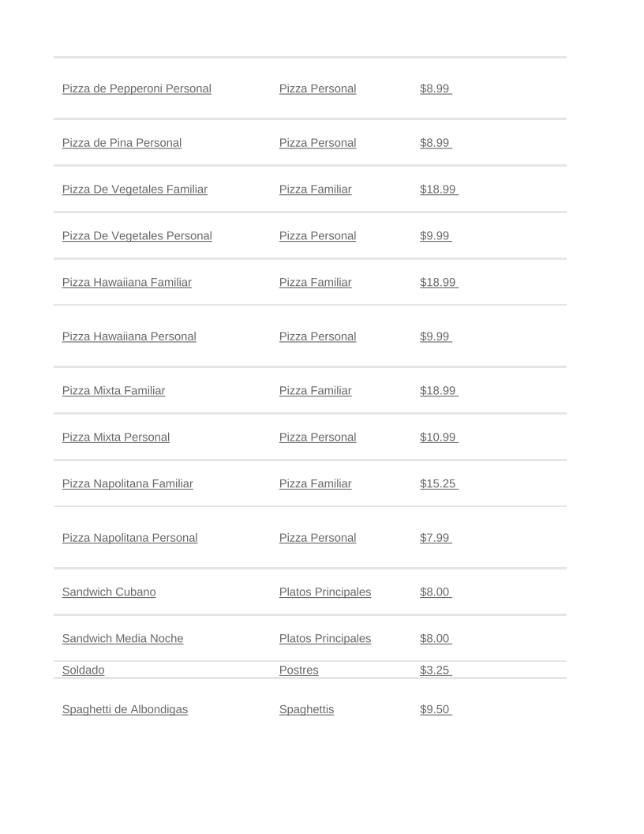The image size is (644, 834).
Task: Select the Sandwich Media Noche link
Action: (x=123, y=639)
